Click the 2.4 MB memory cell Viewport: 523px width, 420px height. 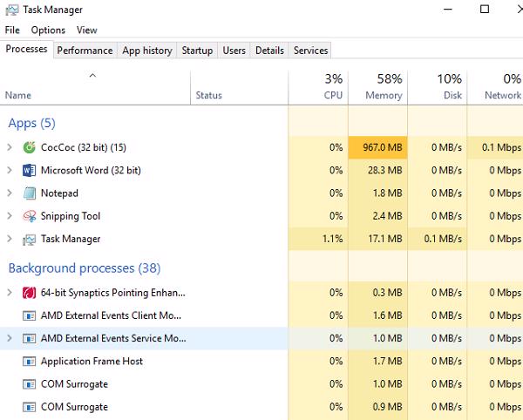[377, 216]
